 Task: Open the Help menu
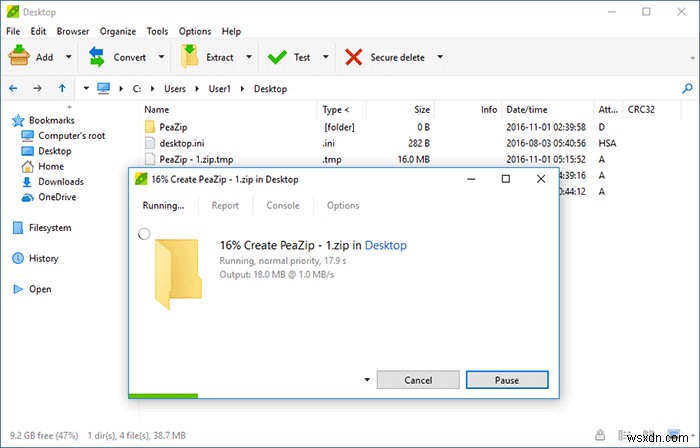(x=231, y=31)
